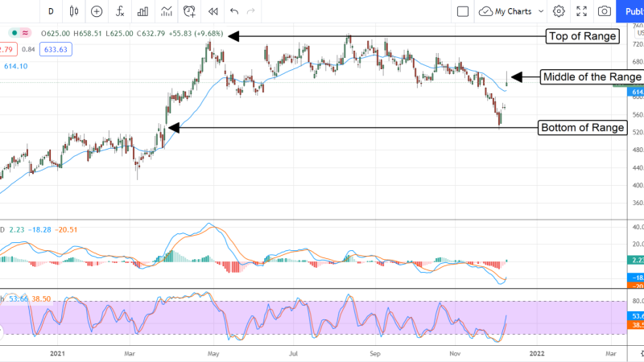Image resolution: width=644 pixels, height=362 pixels.
Task: Toggle the pink approximate-equals symbol indicator
Action: [x=25, y=33]
